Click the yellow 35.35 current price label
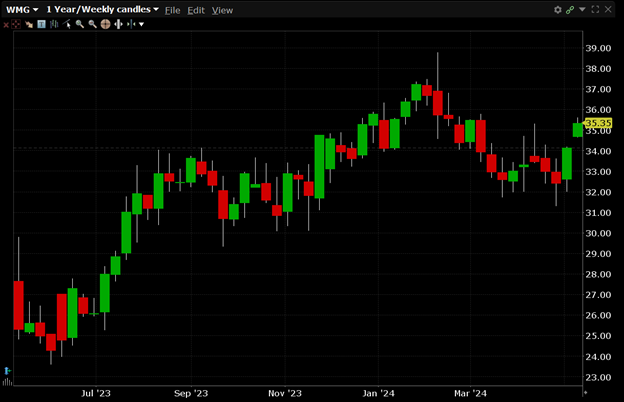 598,123
